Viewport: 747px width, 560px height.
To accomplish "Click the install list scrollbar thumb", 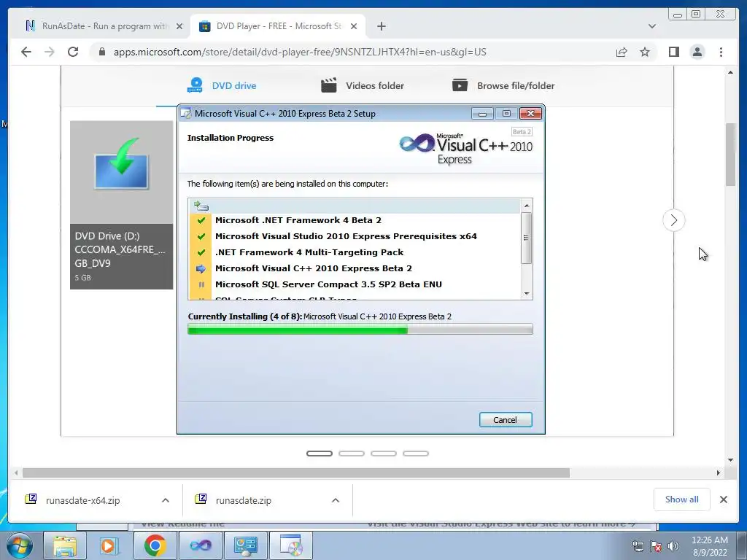I will point(526,238).
